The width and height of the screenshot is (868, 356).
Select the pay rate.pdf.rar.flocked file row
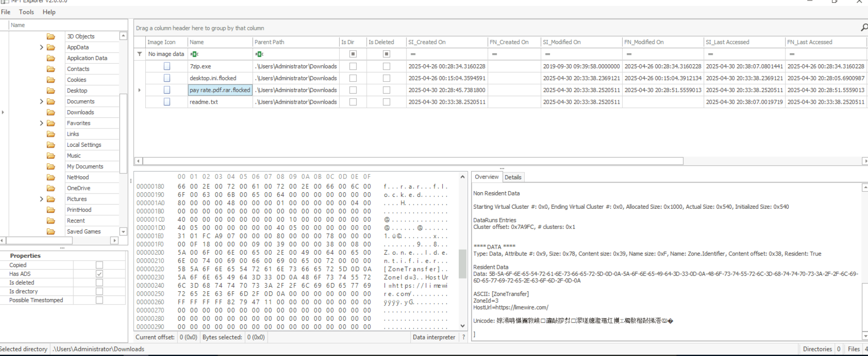pos(220,90)
